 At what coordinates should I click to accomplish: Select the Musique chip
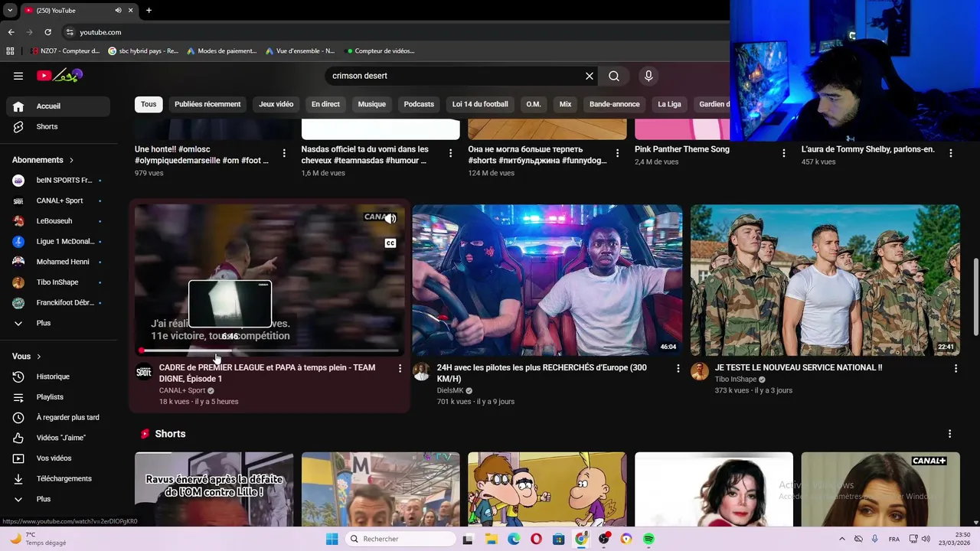(372, 104)
